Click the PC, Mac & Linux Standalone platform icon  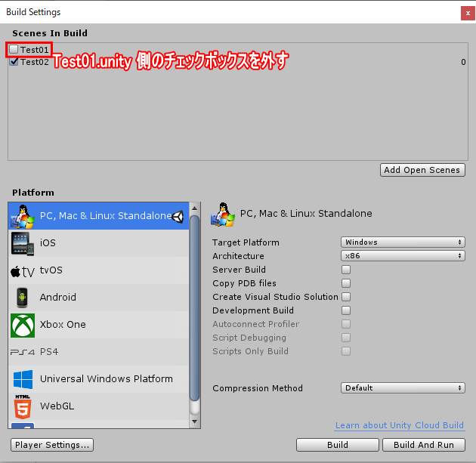click(x=23, y=216)
